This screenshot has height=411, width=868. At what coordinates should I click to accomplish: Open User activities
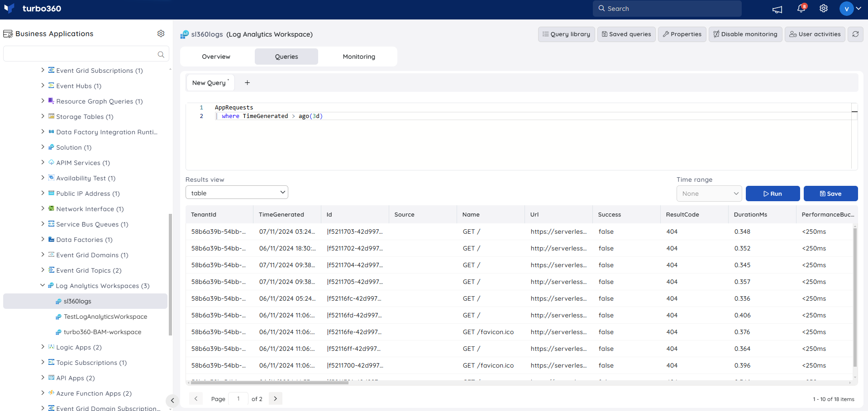pyautogui.click(x=815, y=34)
